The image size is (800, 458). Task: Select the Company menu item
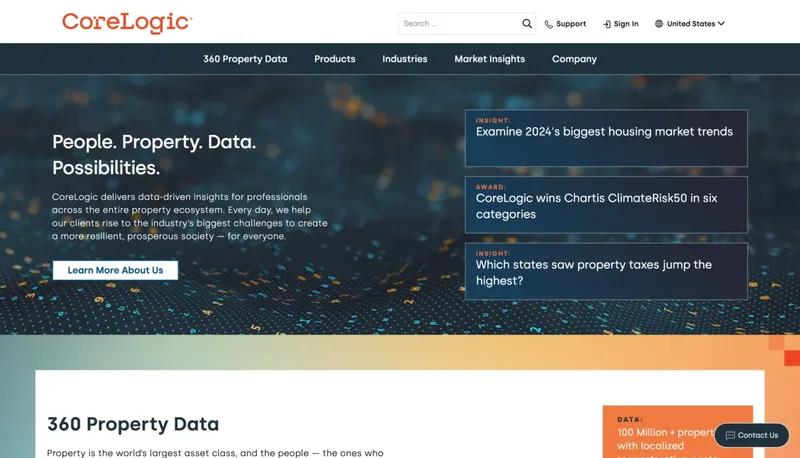click(574, 59)
